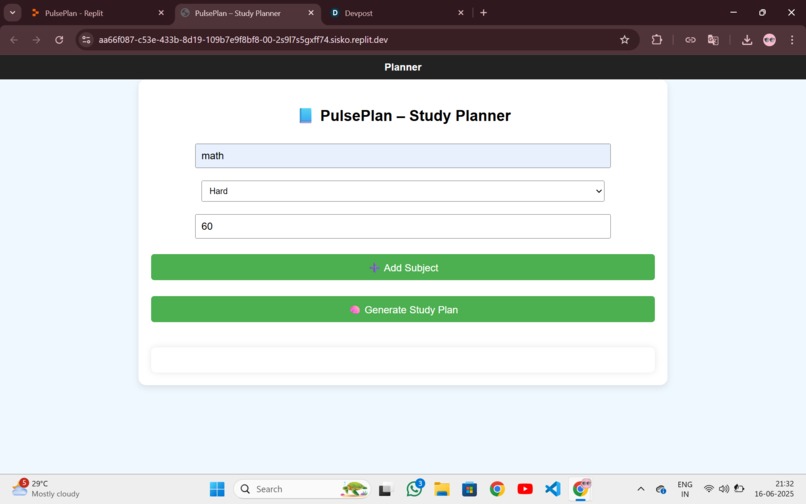Viewport: 806px width, 504px height.
Task: Click the subject field containing math
Action: [402, 156]
